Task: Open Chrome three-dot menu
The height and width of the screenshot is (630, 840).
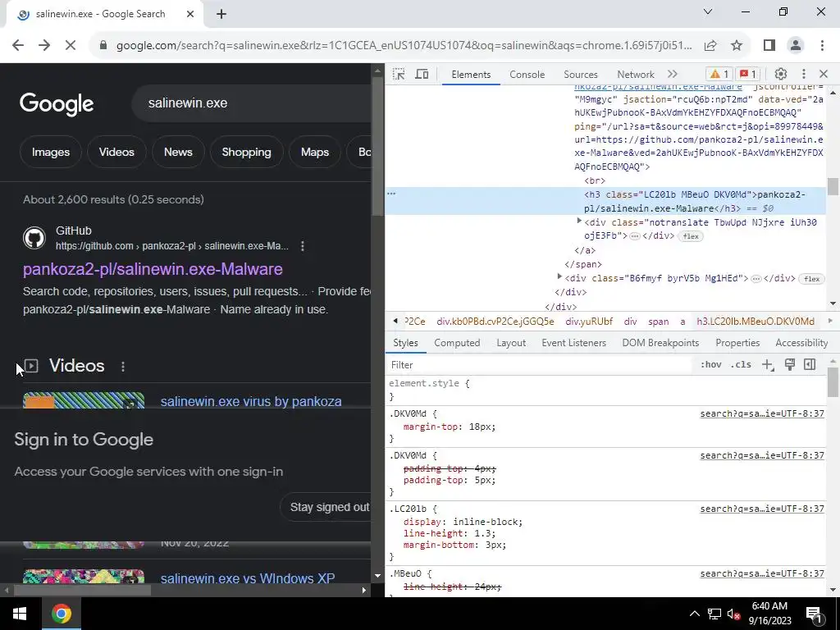Action: [x=822, y=46]
